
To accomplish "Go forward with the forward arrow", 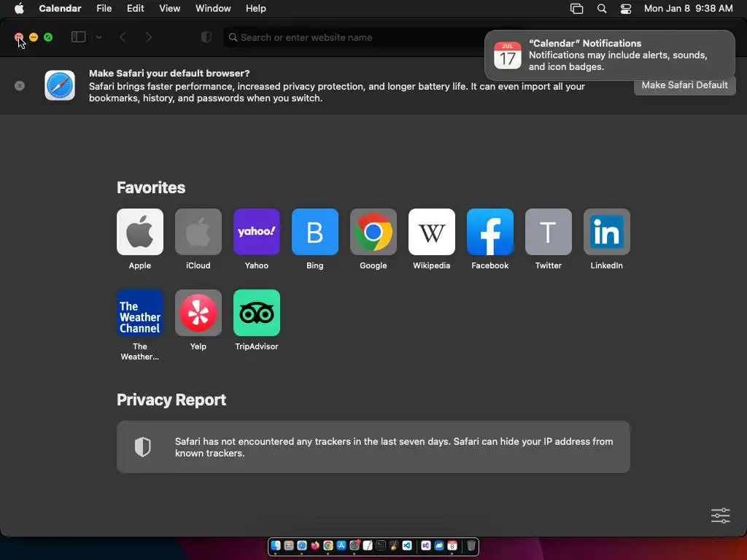I will [x=149, y=37].
